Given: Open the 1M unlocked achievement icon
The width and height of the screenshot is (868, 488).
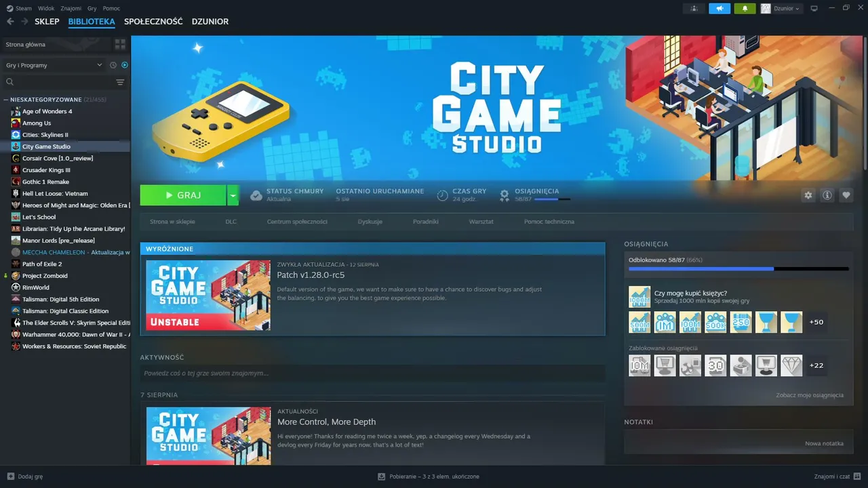Looking at the screenshot, I should click(x=665, y=322).
